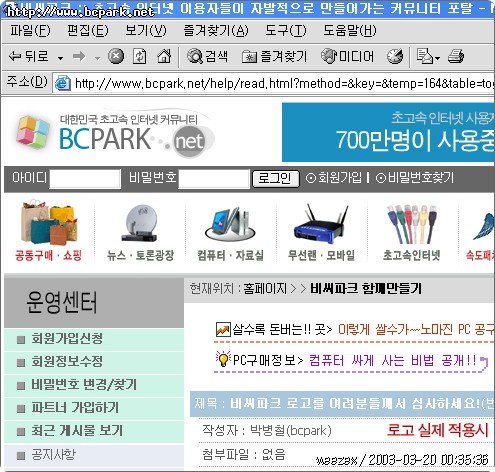
Task: Open the 공동구매 · 쇼핑 label link
Action: coord(48,255)
